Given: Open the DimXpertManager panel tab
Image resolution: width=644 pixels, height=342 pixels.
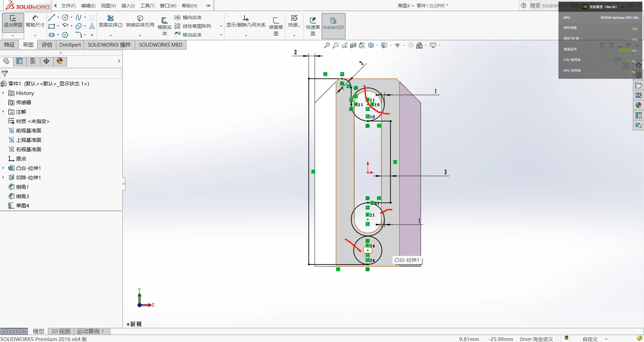Looking at the screenshot, I should pyautogui.click(x=46, y=61).
